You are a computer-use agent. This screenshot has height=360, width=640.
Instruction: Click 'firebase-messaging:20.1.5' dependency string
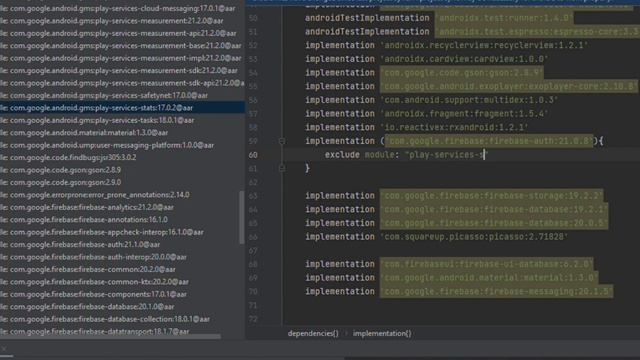(496, 291)
